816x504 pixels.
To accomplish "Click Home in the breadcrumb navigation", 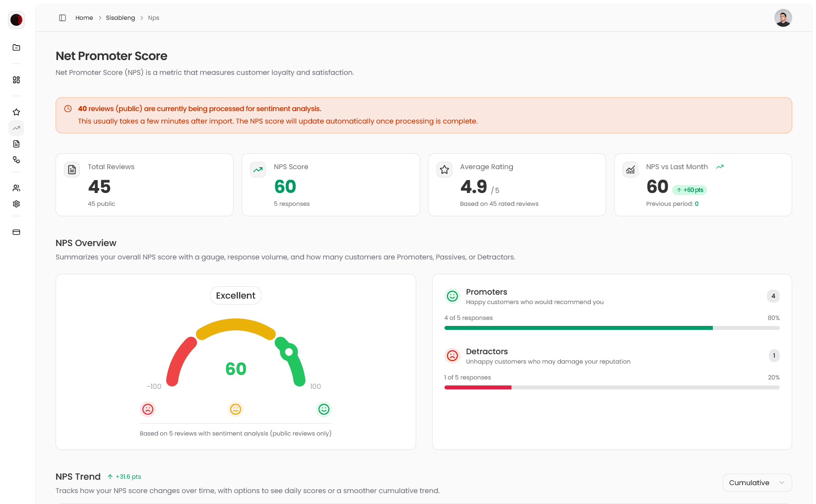I will pyautogui.click(x=84, y=17).
